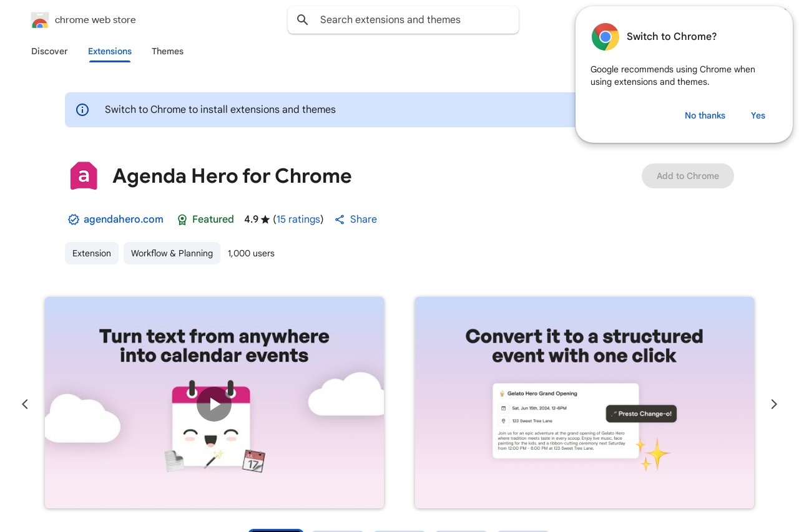Image resolution: width=799 pixels, height=532 pixels.
Task: Click the chrome web store logo icon
Action: tap(39, 20)
